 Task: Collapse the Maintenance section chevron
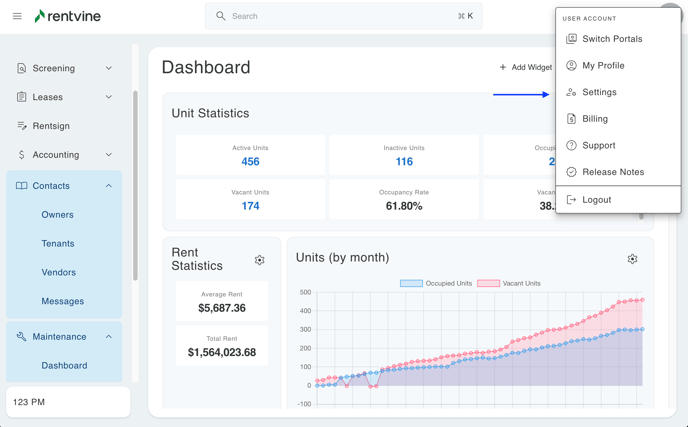click(x=109, y=337)
